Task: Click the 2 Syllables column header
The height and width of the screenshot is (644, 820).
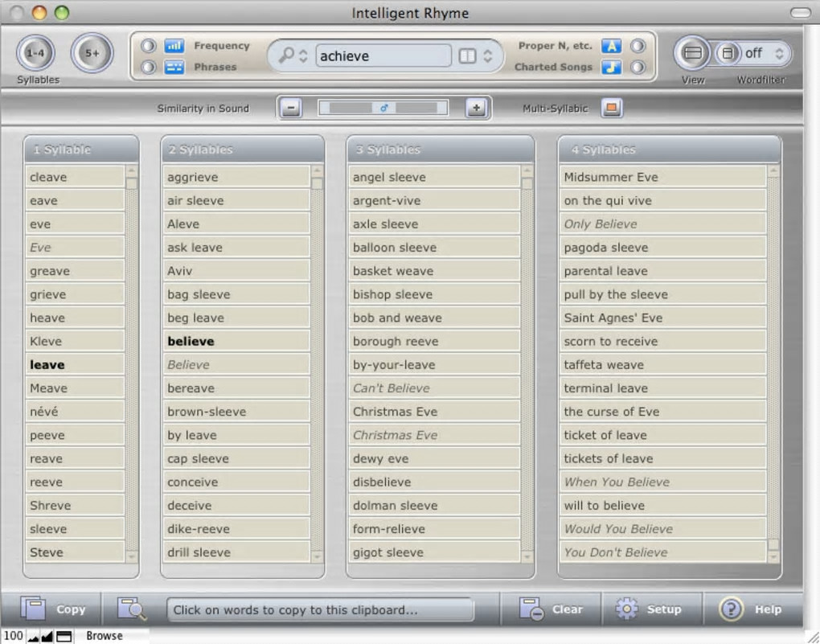Action: 242,150
